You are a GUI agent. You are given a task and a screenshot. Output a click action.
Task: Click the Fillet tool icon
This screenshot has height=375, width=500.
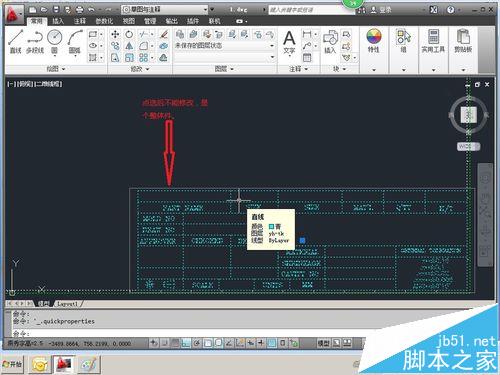click(x=144, y=46)
